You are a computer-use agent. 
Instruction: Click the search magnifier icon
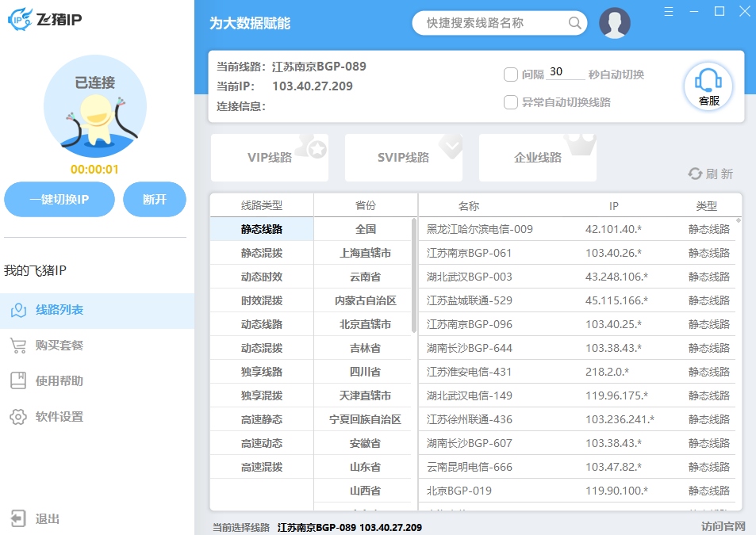click(575, 23)
